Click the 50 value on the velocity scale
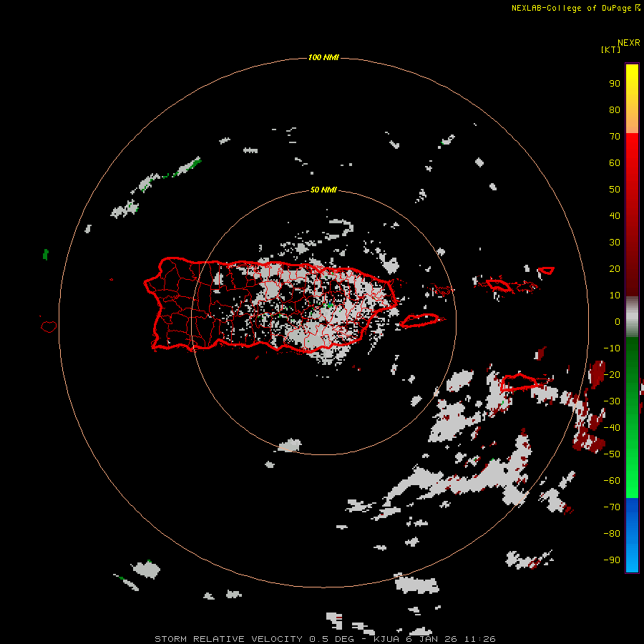This screenshot has height=644, width=644. click(x=615, y=190)
